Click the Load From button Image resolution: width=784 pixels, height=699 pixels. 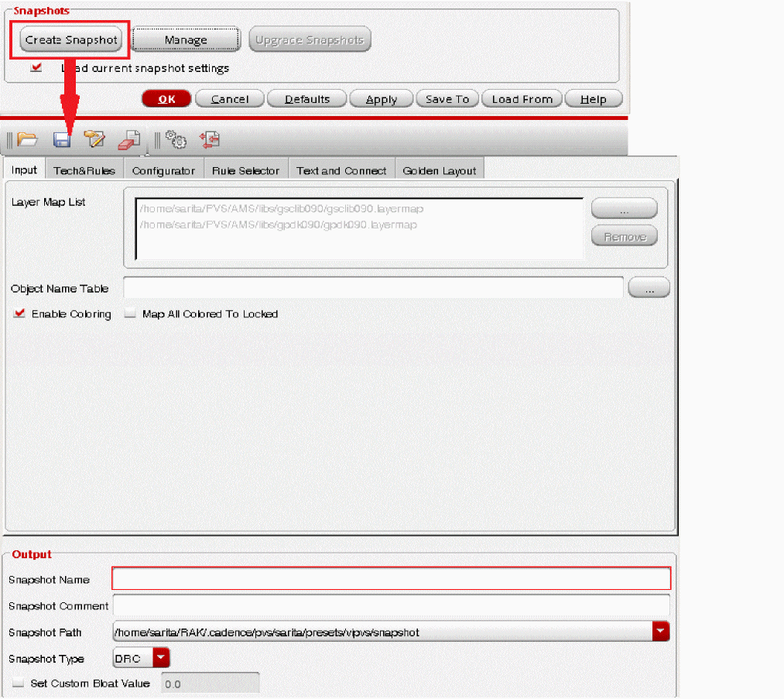pyautogui.click(x=522, y=99)
